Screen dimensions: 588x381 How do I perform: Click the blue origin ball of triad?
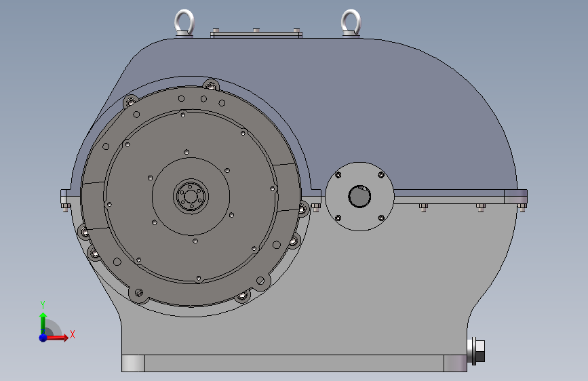pyautogui.click(x=43, y=338)
